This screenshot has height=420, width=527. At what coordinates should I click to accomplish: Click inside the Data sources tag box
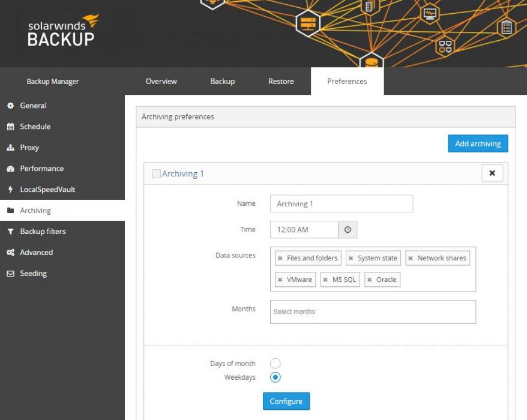(373, 269)
